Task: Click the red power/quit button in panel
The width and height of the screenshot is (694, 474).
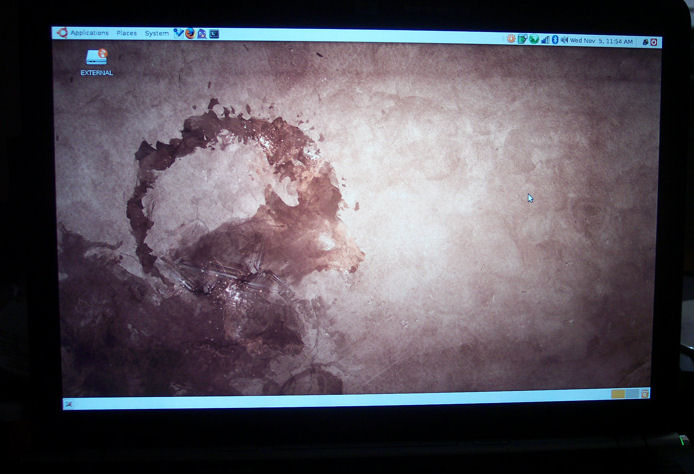Action: 654,42
